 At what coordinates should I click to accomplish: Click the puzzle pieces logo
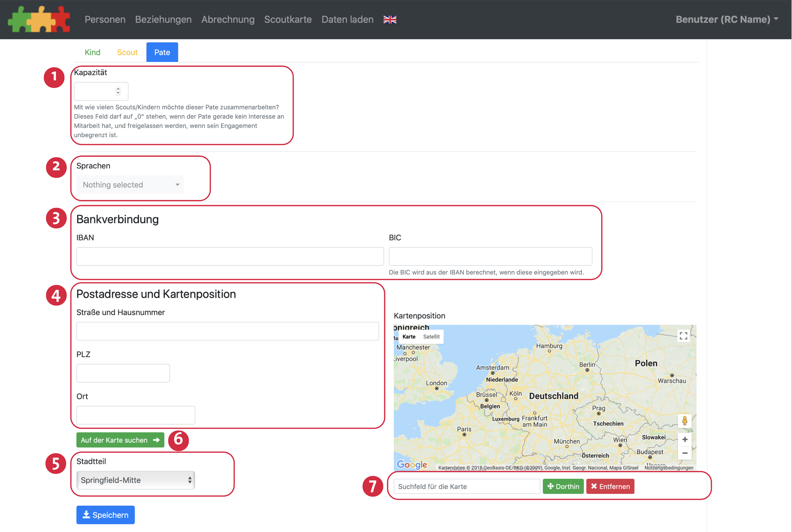[x=39, y=19]
